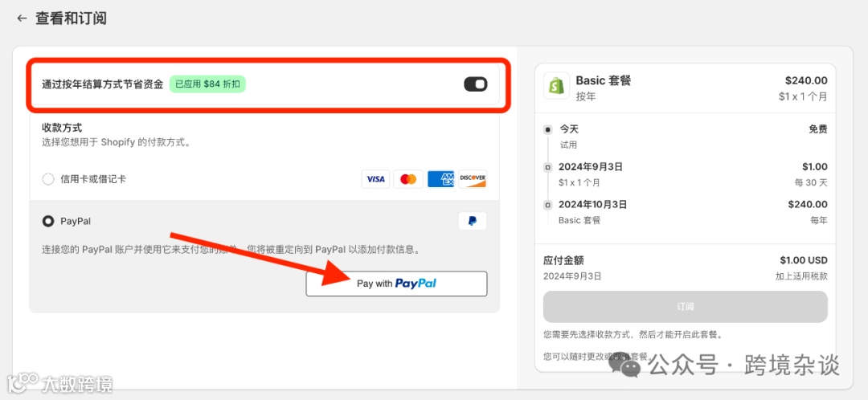The width and height of the screenshot is (868, 400).
Task: Click the 收款方式 heading
Action: (62, 128)
